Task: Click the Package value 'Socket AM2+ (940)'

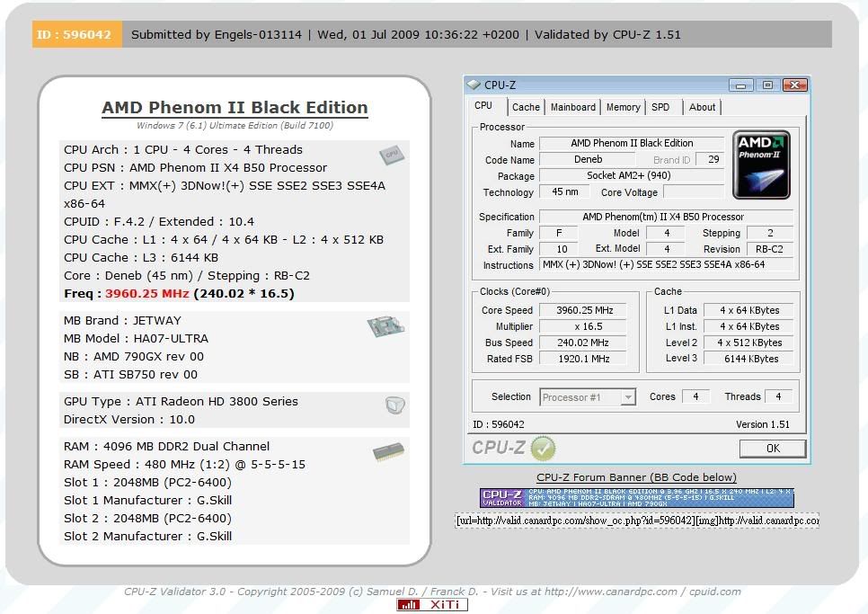Action: (632, 175)
